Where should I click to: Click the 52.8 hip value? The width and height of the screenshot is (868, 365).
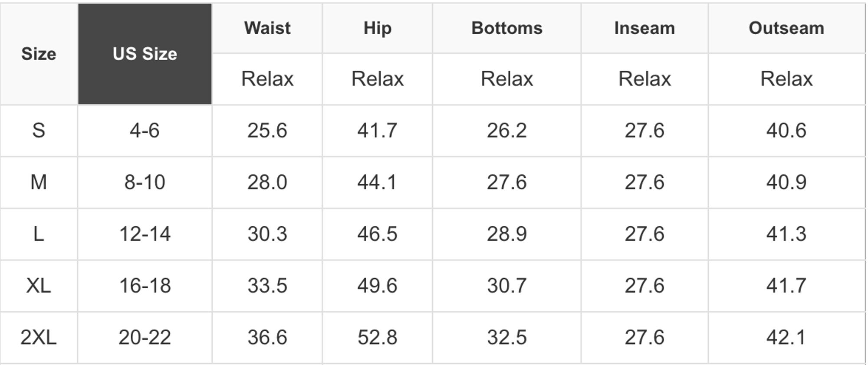point(378,337)
